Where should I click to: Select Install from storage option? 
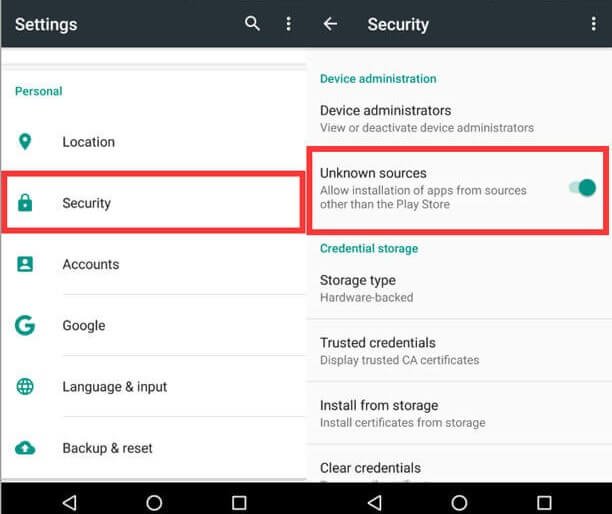pyautogui.click(x=459, y=413)
